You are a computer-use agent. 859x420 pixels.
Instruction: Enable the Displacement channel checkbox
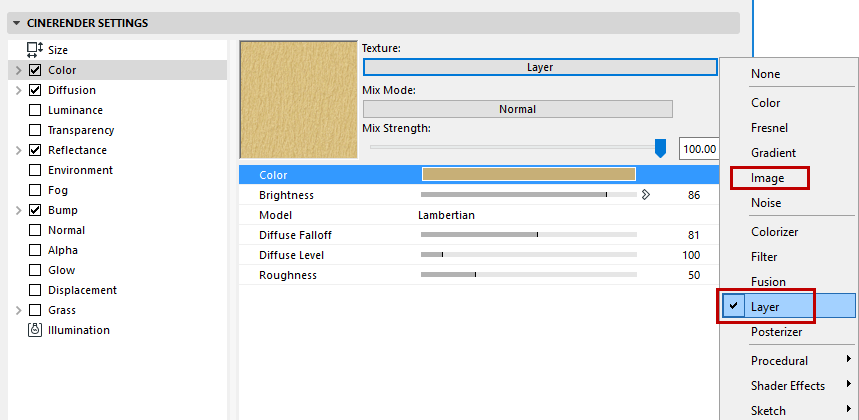(35, 290)
